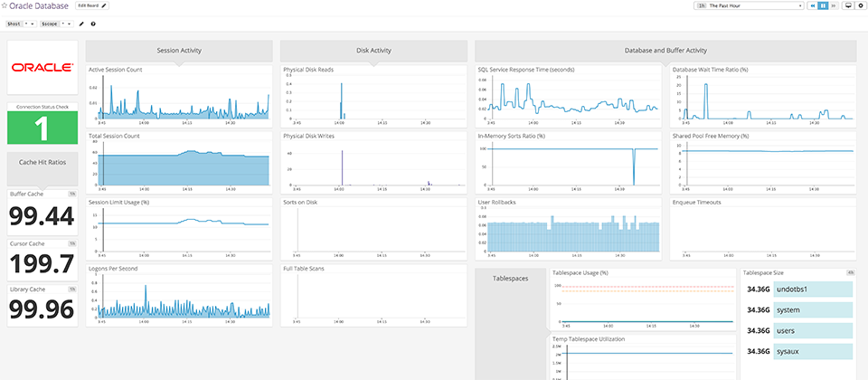Open the Physical Disk Writes graph
The width and height of the screenshot is (868, 380).
coord(373,163)
